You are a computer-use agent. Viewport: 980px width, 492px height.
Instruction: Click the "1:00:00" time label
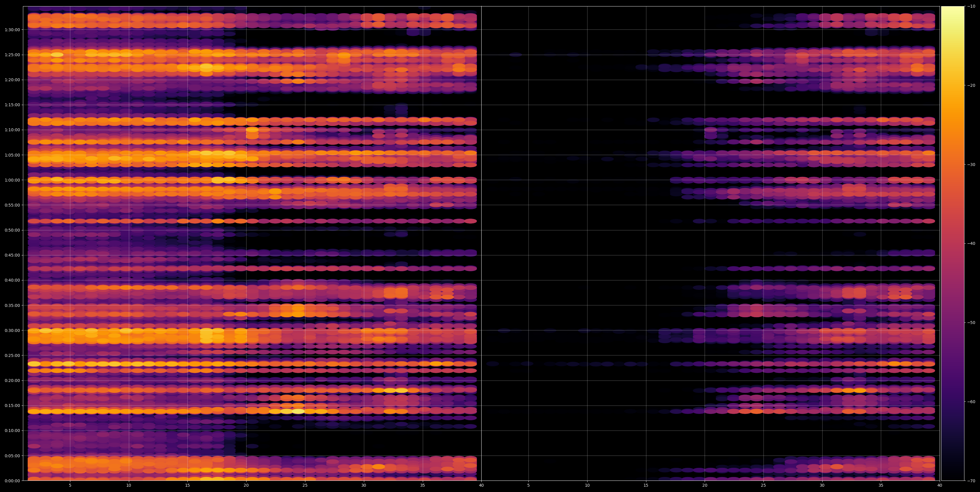click(12, 180)
